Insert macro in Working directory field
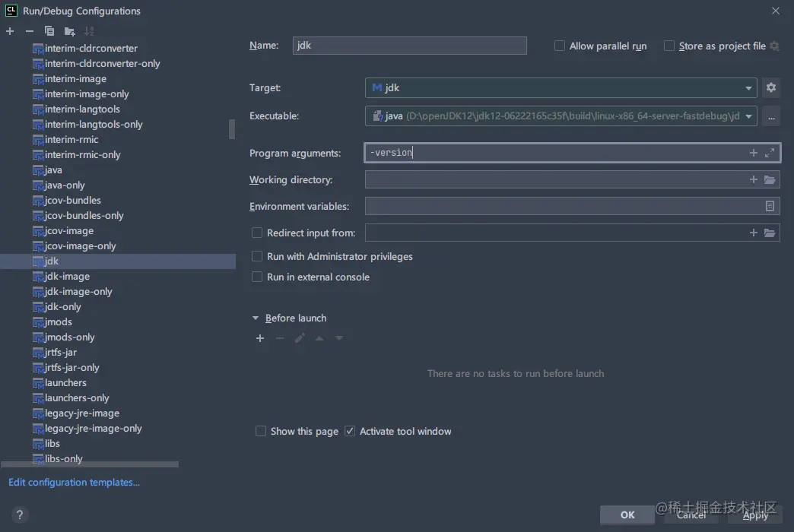This screenshot has height=532, width=794. click(x=753, y=179)
